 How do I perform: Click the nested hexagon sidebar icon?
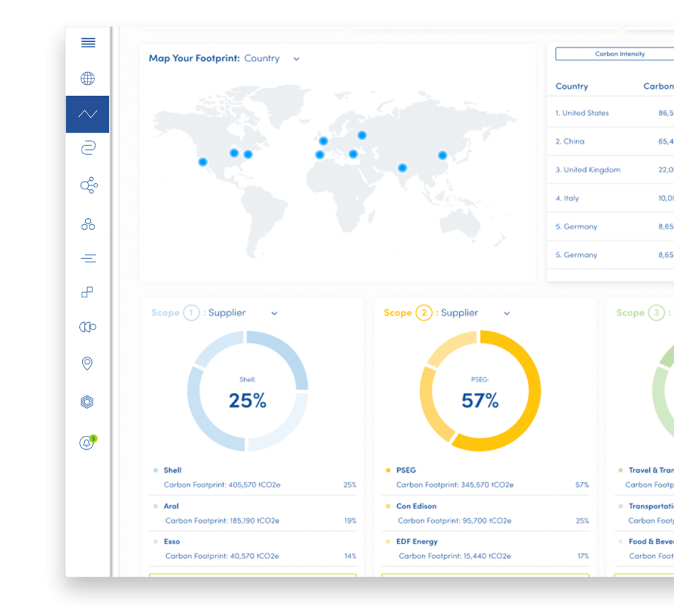(87, 402)
